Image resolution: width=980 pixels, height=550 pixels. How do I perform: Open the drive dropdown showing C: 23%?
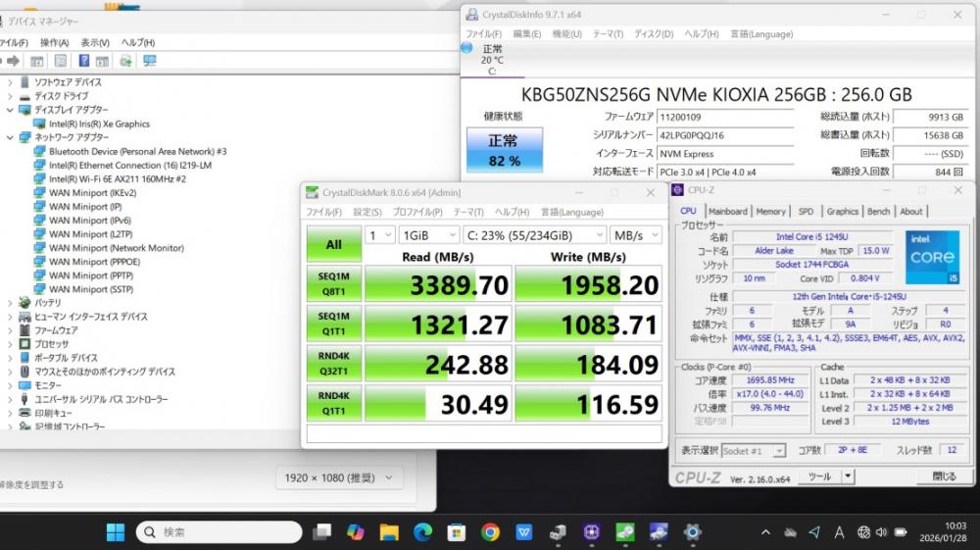[x=535, y=235]
